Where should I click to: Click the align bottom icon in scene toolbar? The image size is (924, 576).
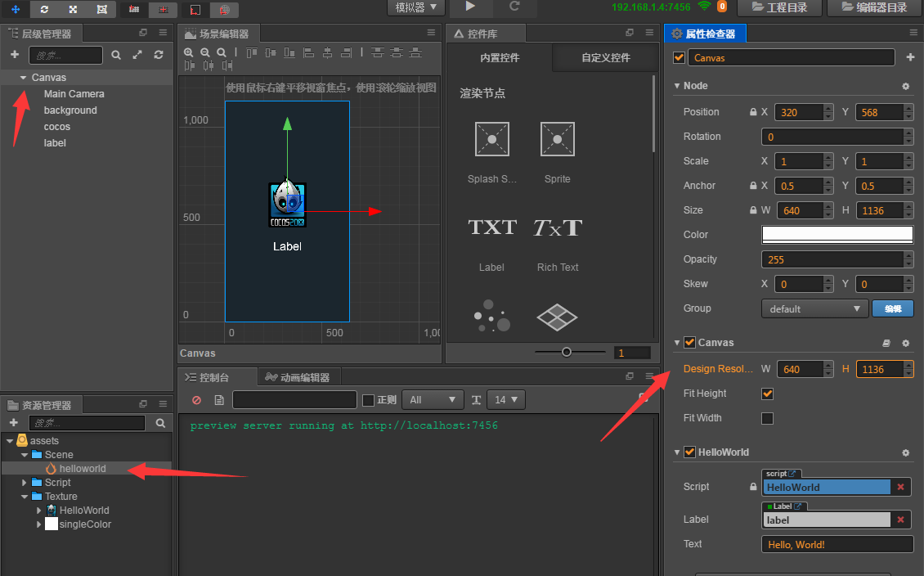click(x=289, y=52)
